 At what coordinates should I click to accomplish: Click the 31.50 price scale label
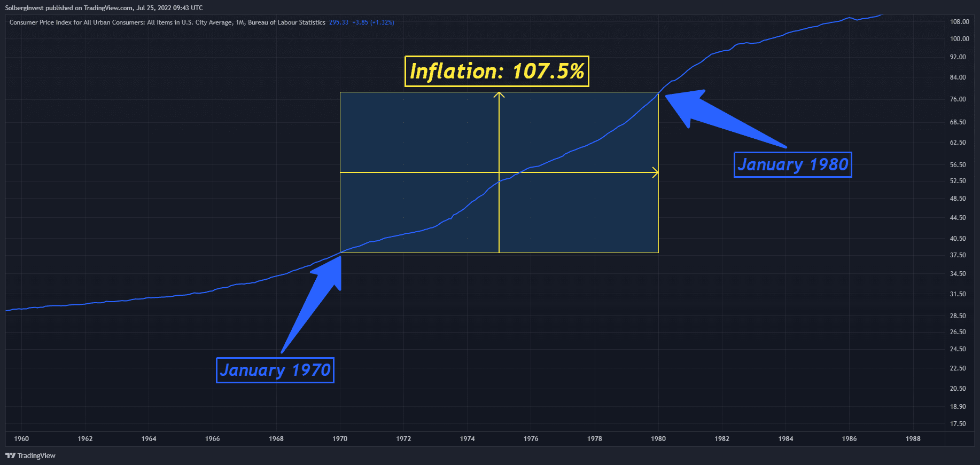(x=958, y=294)
